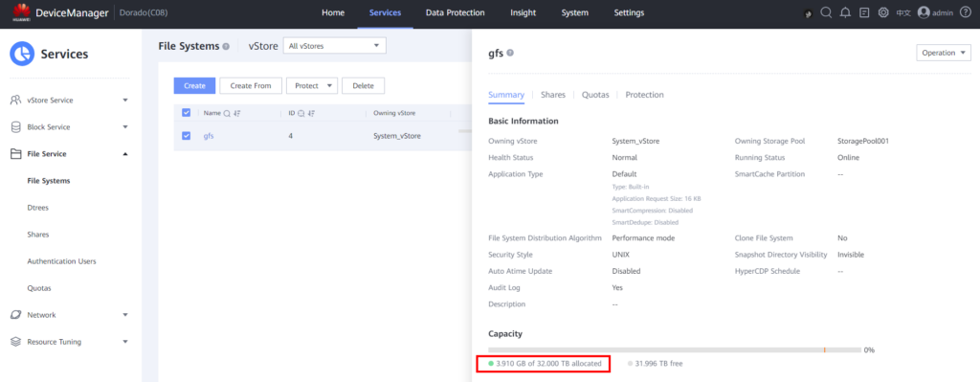Search by Name column magnifier icon
980x382 pixels.
point(228,113)
